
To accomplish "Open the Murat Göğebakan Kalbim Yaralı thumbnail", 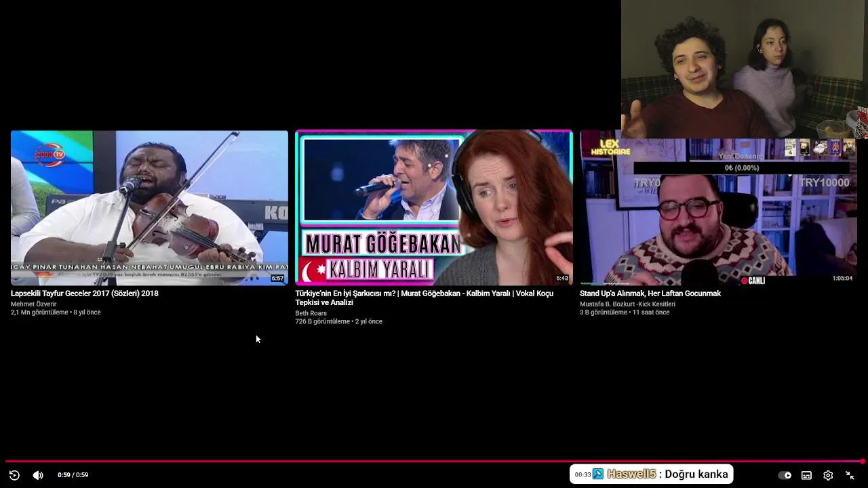I will pos(434,207).
